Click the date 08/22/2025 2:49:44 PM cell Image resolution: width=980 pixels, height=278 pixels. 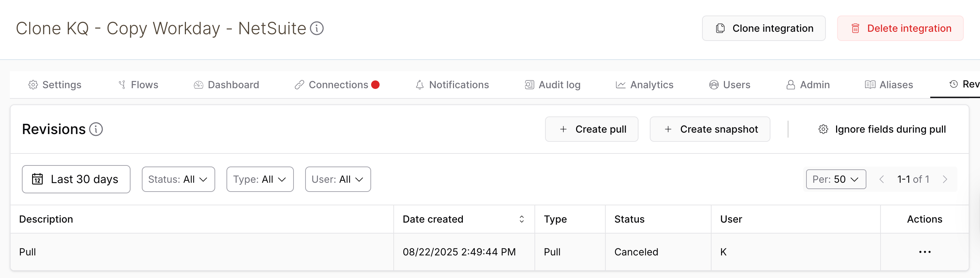click(x=464, y=252)
